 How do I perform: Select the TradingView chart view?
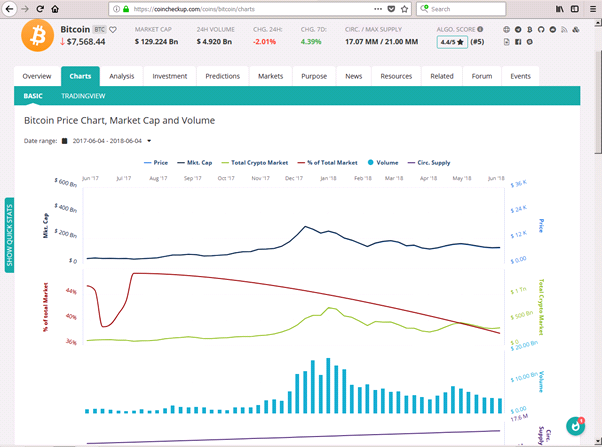[83, 96]
